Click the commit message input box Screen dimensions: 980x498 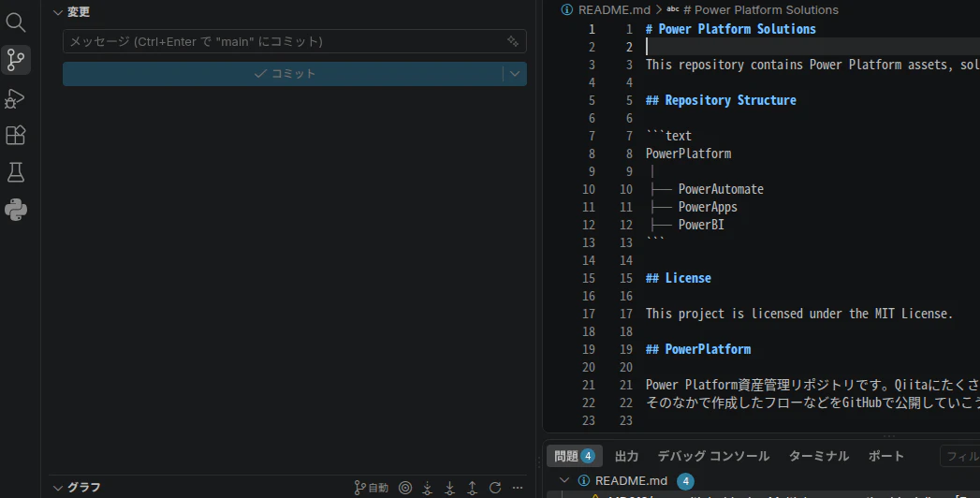[x=295, y=41]
